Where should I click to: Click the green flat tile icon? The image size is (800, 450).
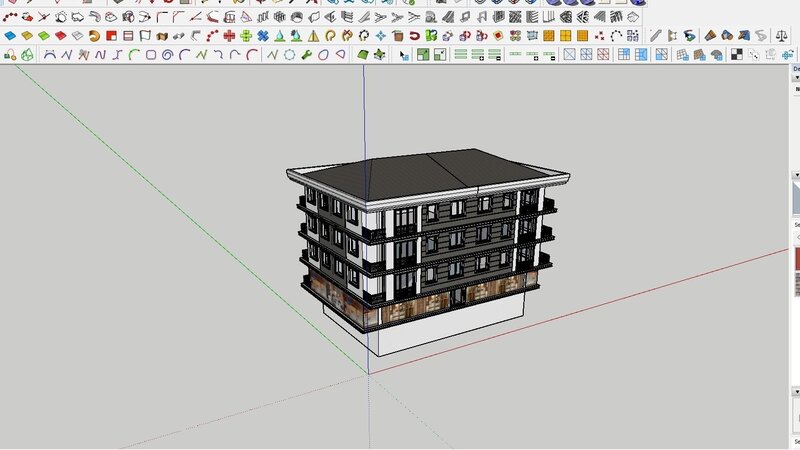(44, 35)
